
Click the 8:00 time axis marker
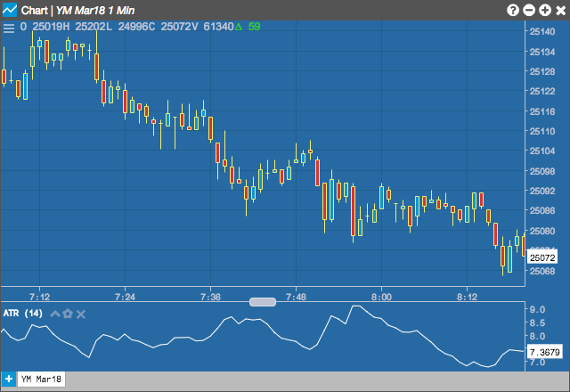click(381, 297)
